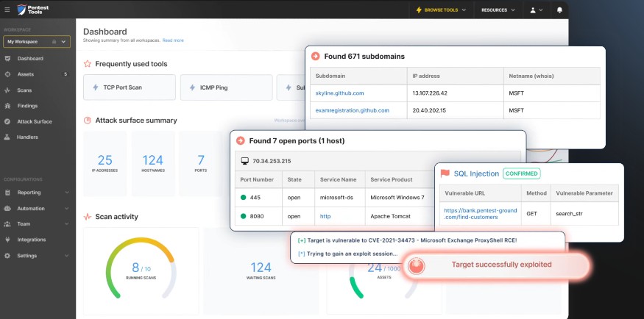644x319 pixels.
Task: Click the green status dot for port 445
Action: tap(243, 197)
